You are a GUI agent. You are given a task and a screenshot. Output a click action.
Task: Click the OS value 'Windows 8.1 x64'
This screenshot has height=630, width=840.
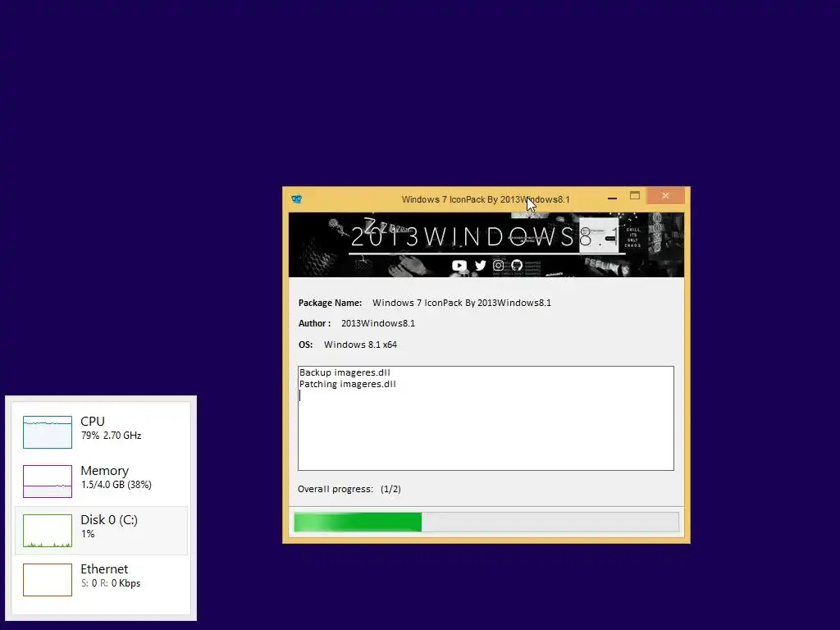pos(361,345)
